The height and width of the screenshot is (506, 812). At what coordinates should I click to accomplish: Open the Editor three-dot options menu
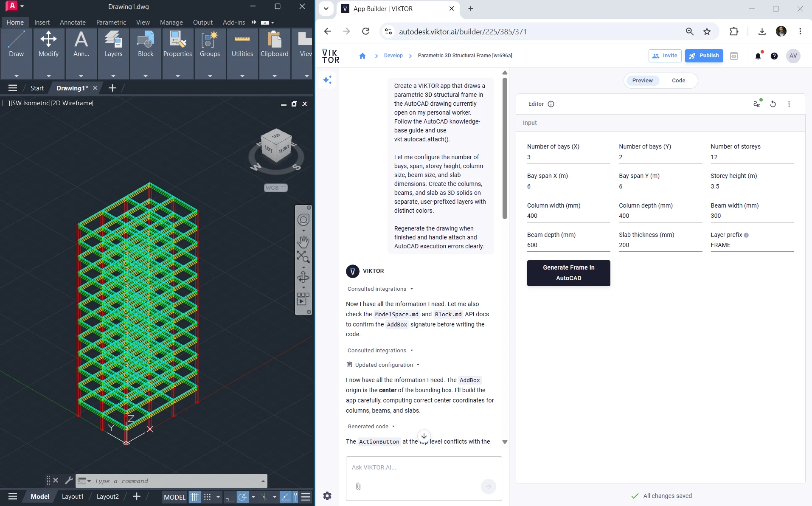pyautogui.click(x=789, y=104)
